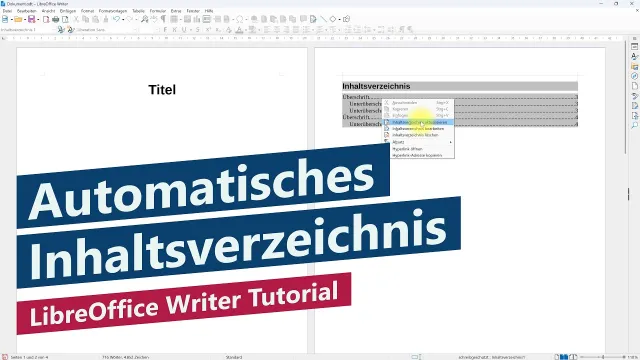Toggle bold F button

[165, 29]
